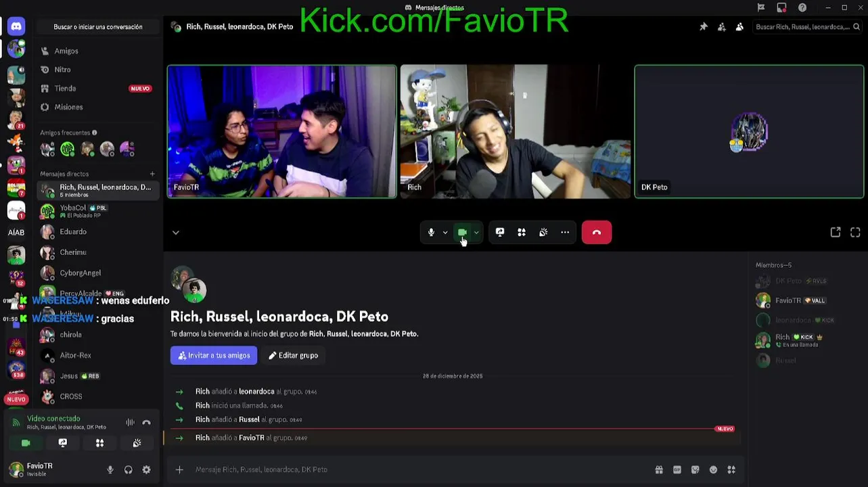Open CyborgAngel direct message
The width and height of the screenshot is (868, 487).
(97, 273)
